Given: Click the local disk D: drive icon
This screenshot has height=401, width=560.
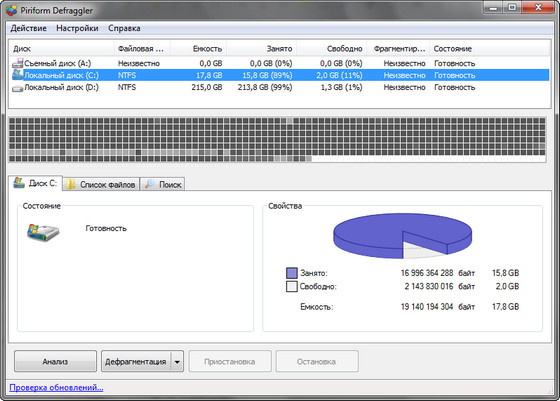Looking at the screenshot, I should point(17,87).
